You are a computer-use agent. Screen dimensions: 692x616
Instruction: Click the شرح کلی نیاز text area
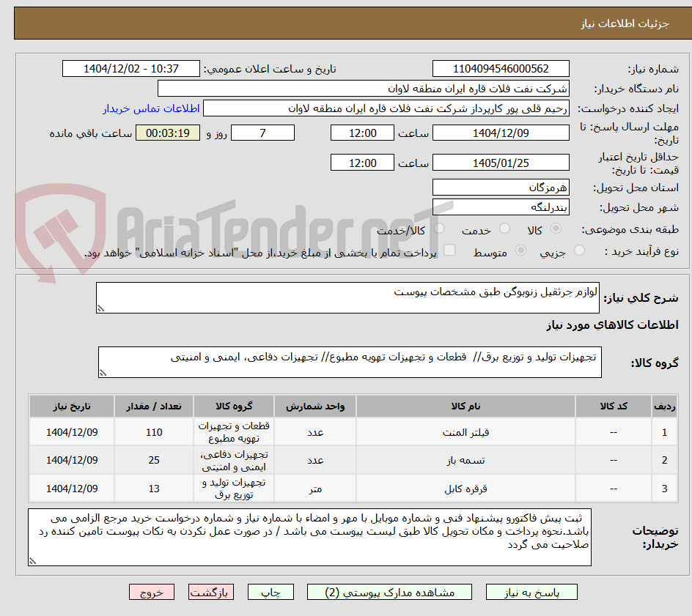click(x=347, y=297)
